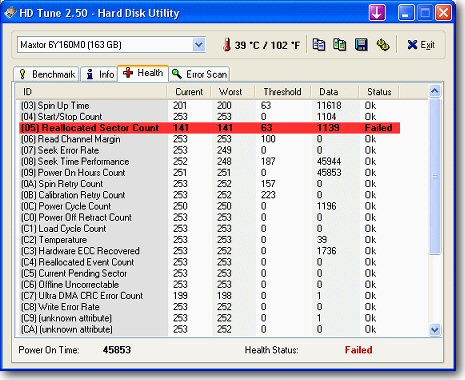465x380 pixels.
Task: Click the copy screenshot to clipboard icon
Action: [339, 45]
